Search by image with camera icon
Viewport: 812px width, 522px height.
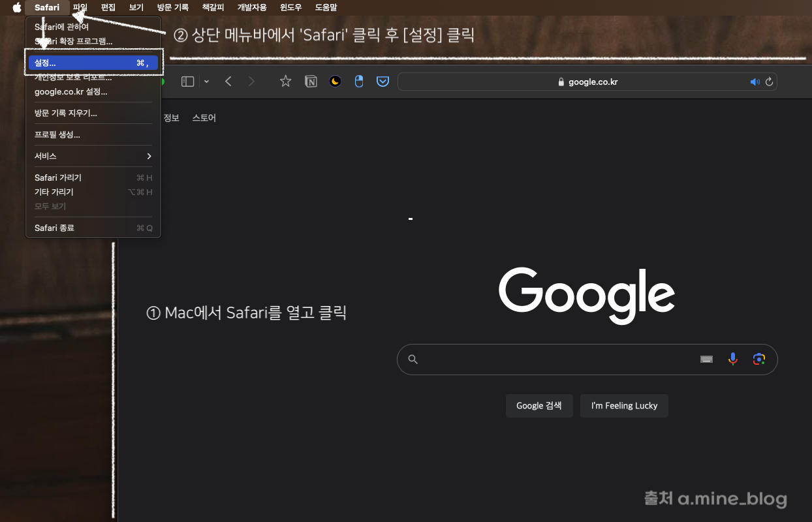(758, 359)
